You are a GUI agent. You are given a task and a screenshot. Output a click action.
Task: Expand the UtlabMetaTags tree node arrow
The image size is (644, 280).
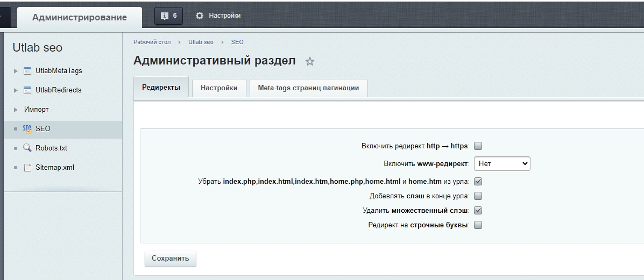click(x=16, y=71)
